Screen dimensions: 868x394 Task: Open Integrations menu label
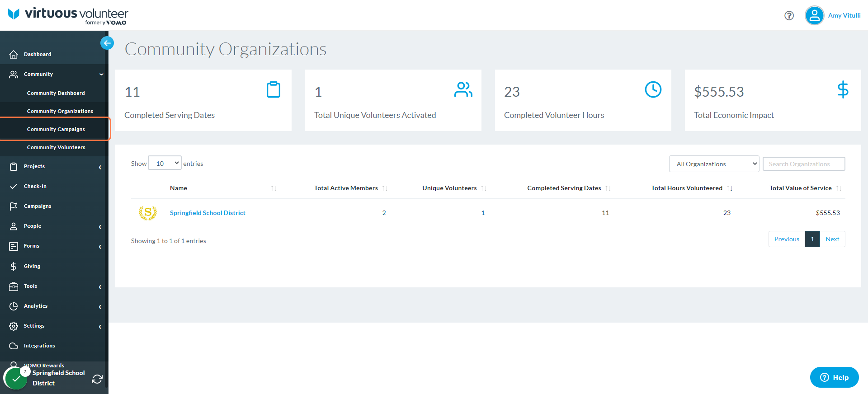point(39,346)
